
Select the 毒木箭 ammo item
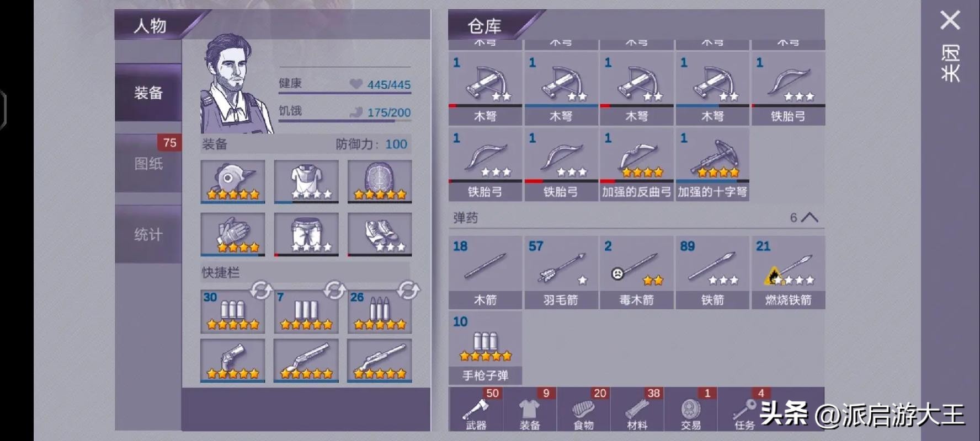click(636, 272)
